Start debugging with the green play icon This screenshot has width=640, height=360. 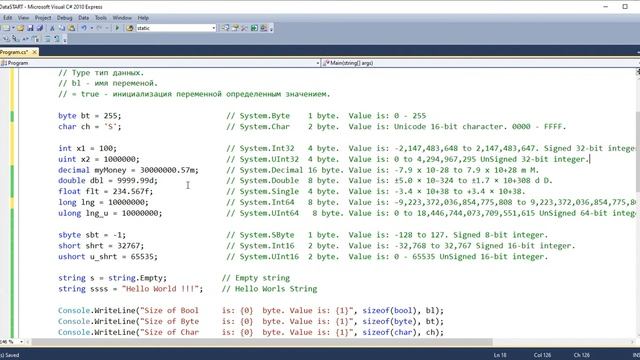click(118, 28)
